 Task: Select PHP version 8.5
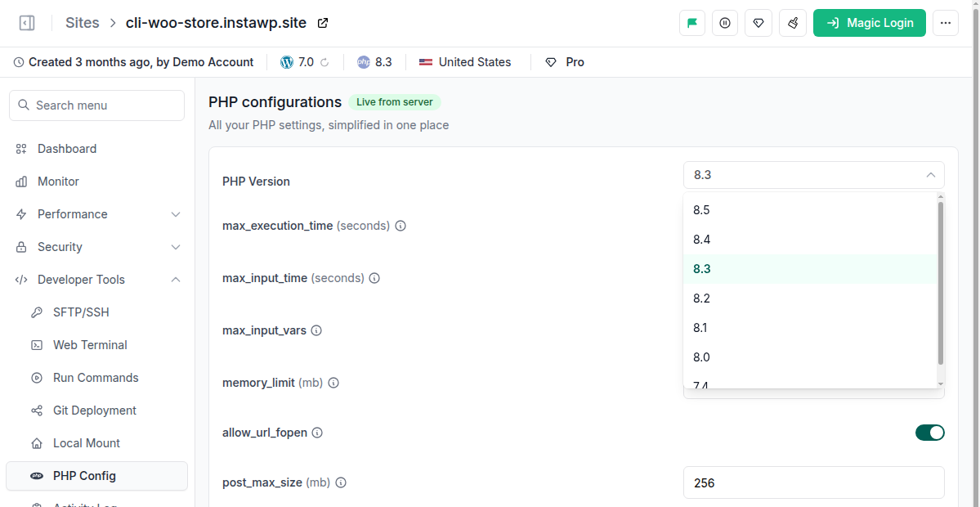click(810, 210)
